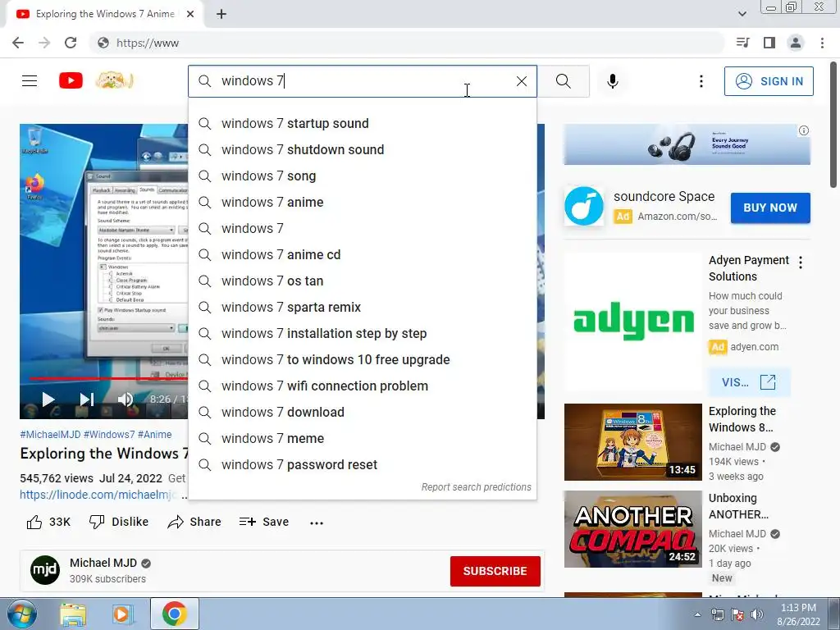Select suggestion 'windows 7 startup sound'

362,123
